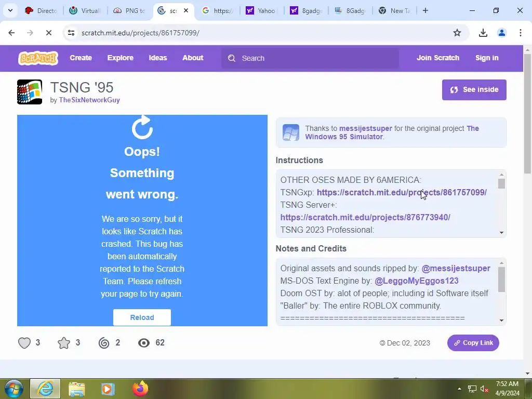Image resolution: width=532 pixels, height=399 pixels.
Task: Switch to the Yahoo tab
Action: [x=262, y=10]
